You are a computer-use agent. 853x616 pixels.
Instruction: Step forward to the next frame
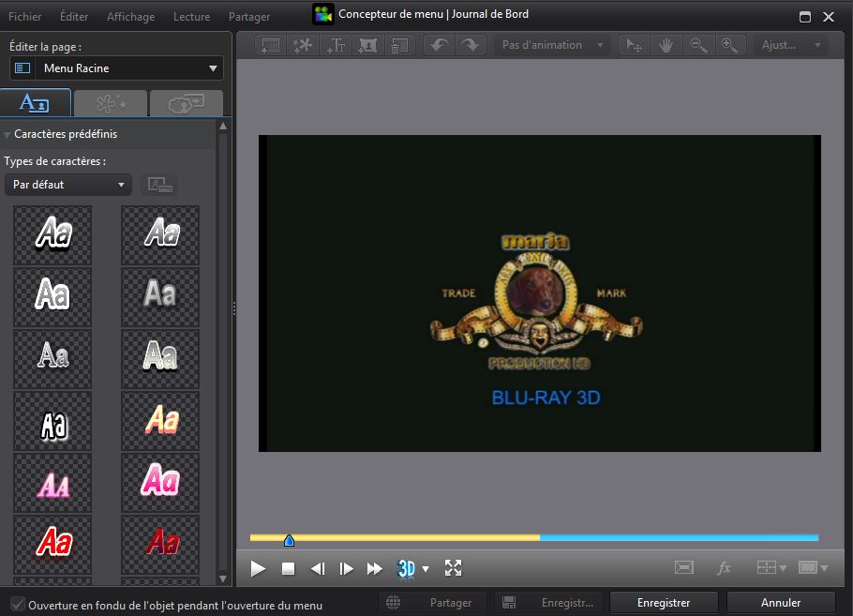pyautogui.click(x=346, y=569)
